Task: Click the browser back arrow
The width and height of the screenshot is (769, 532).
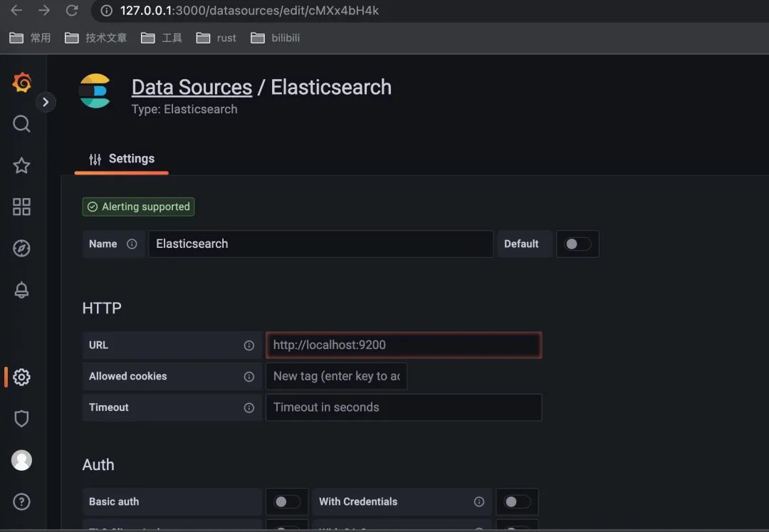Action: [16, 10]
